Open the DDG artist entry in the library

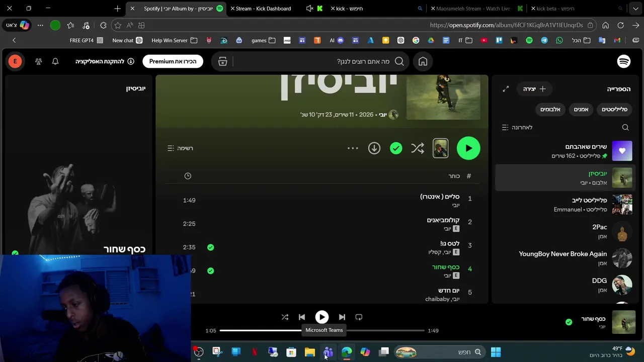coord(565,285)
